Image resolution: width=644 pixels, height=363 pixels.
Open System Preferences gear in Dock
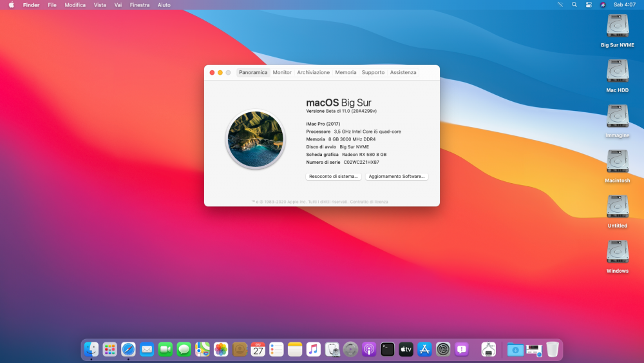[443, 349]
